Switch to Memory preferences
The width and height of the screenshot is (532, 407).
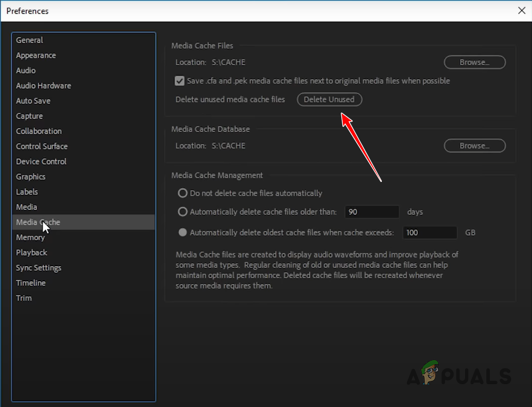(30, 237)
